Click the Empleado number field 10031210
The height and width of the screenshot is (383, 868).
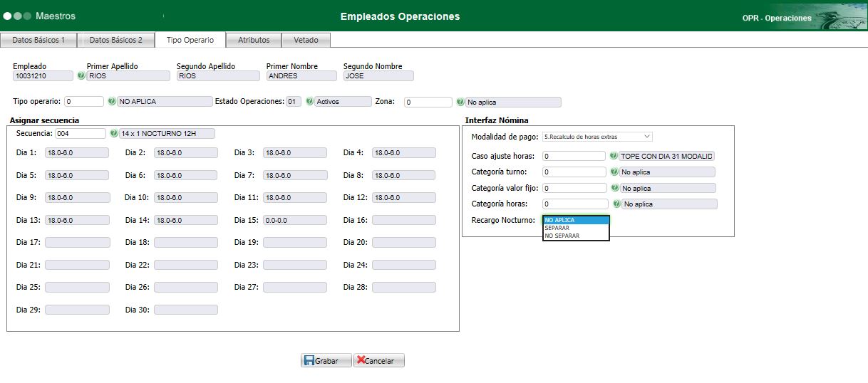[43, 75]
